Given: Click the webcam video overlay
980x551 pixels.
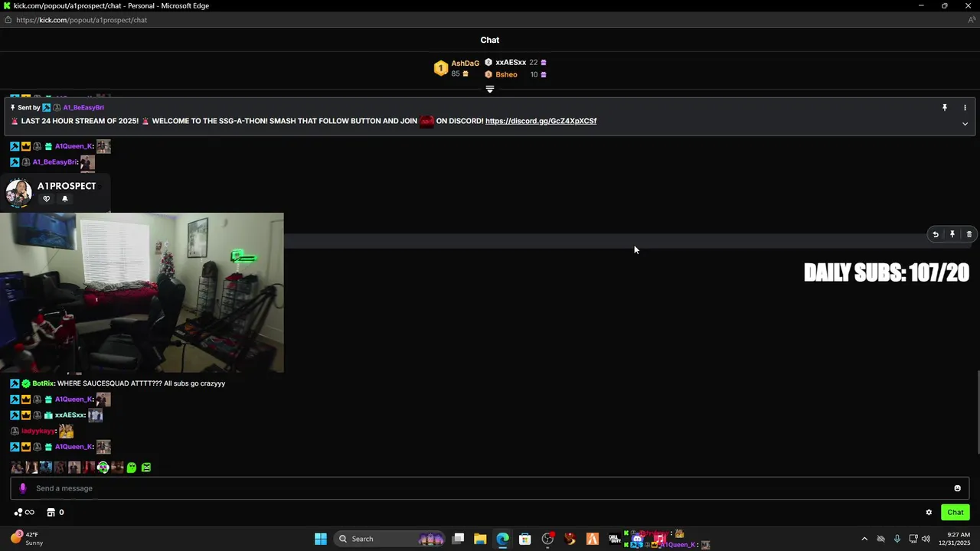Looking at the screenshot, I should point(142,293).
